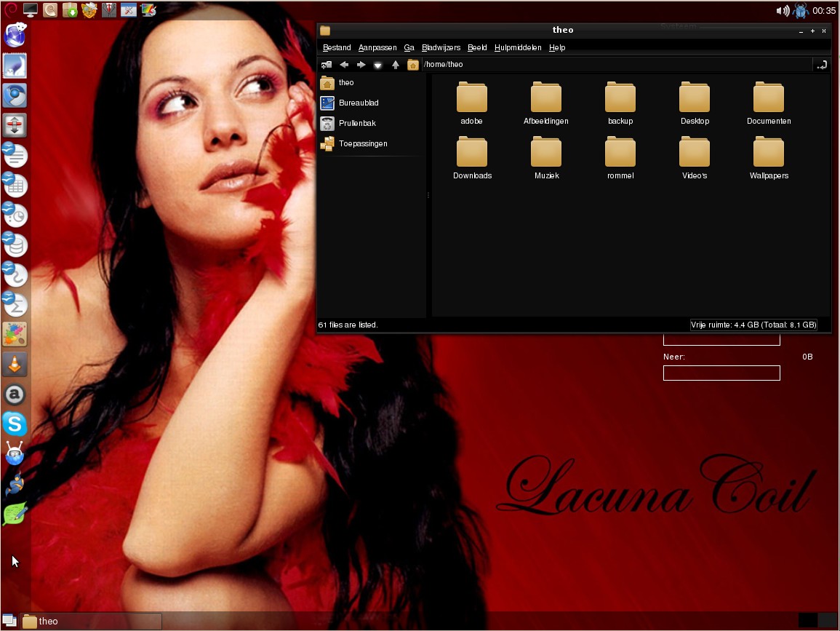Open the Debian swirl main menu
The height and width of the screenshot is (631, 840).
[11, 9]
